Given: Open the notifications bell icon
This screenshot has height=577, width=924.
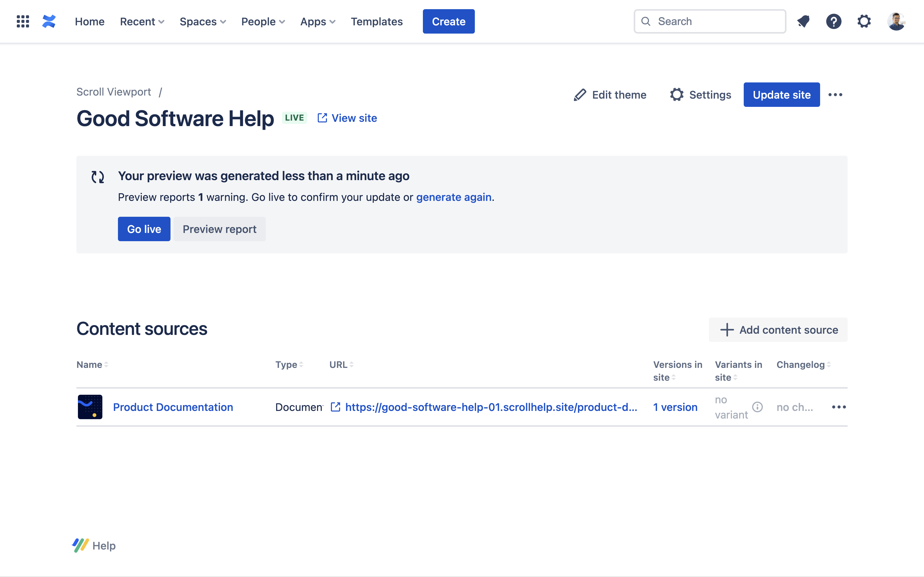Looking at the screenshot, I should (803, 21).
